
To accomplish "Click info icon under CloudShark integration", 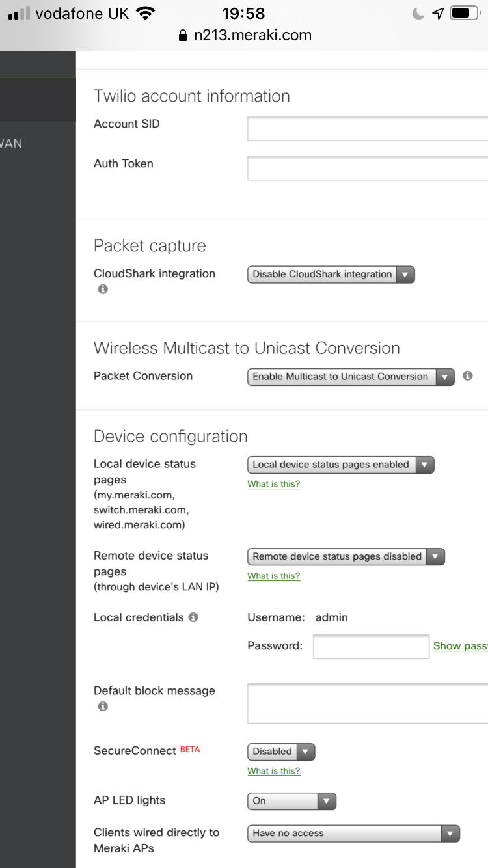I will point(103,290).
